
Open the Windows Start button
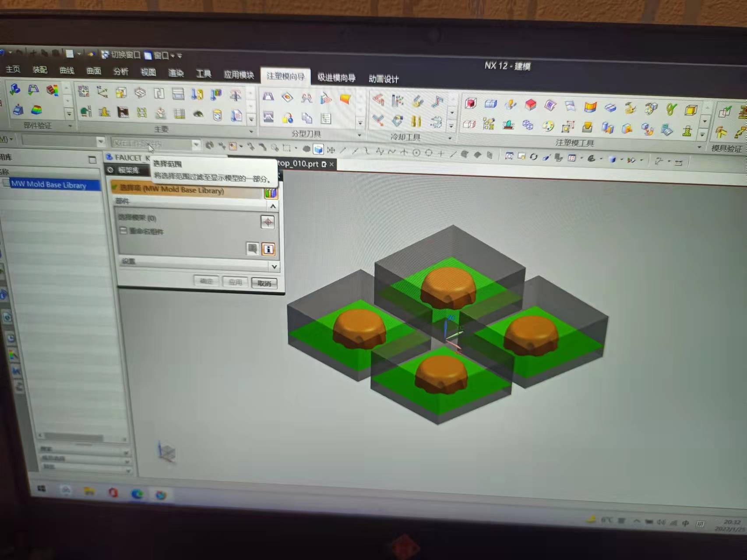(x=42, y=488)
